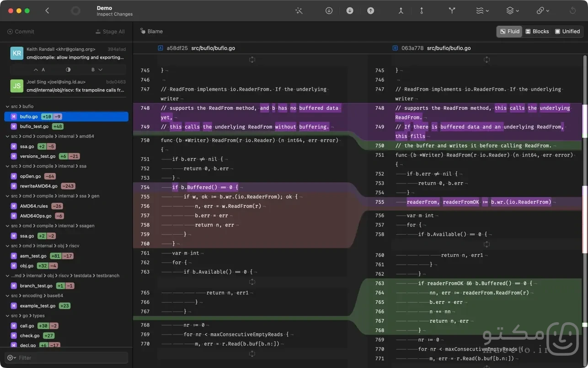588x368 pixels.
Task: Select the file AMD64.rules
Action: (66, 206)
